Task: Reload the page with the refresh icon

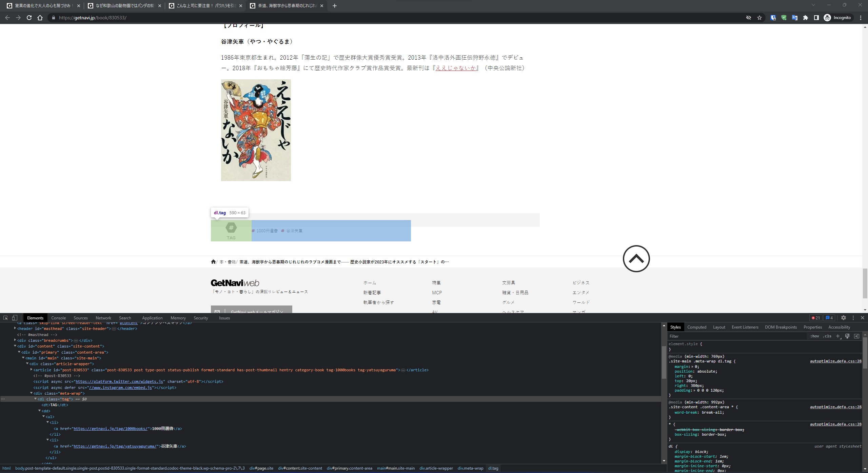Action: pyautogui.click(x=29, y=18)
